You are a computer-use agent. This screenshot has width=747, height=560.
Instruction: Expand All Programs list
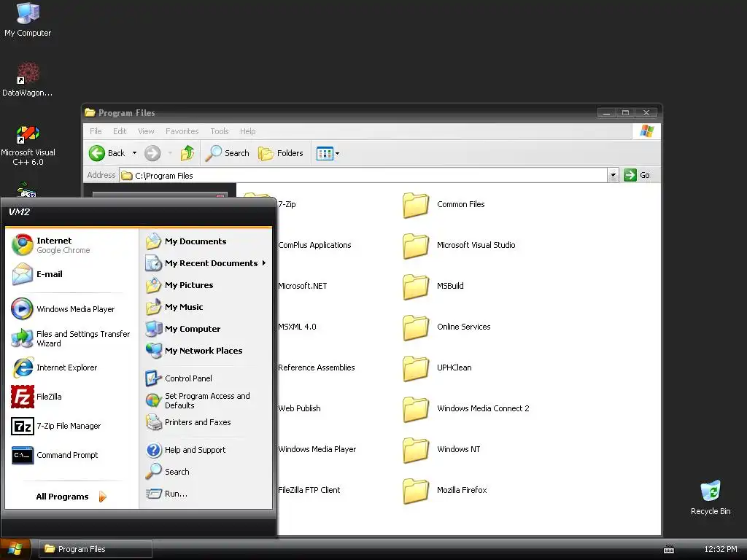[71, 497]
